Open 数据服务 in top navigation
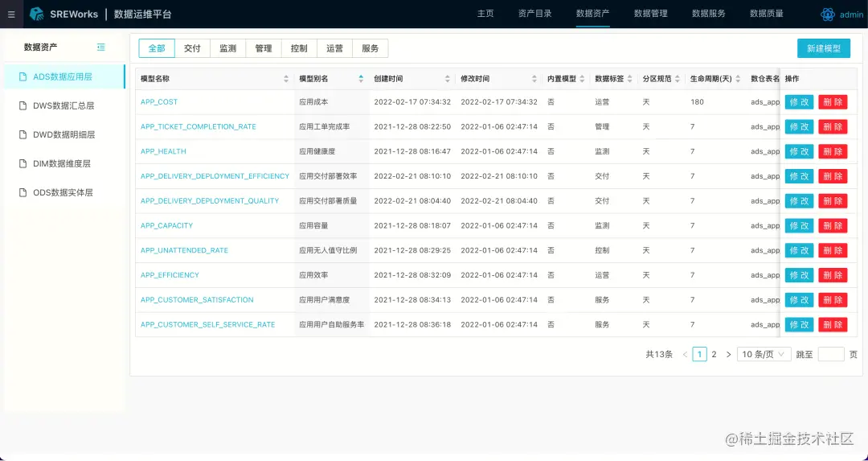Image resolution: width=868 pixels, height=461 pixels. click(709, 14)
